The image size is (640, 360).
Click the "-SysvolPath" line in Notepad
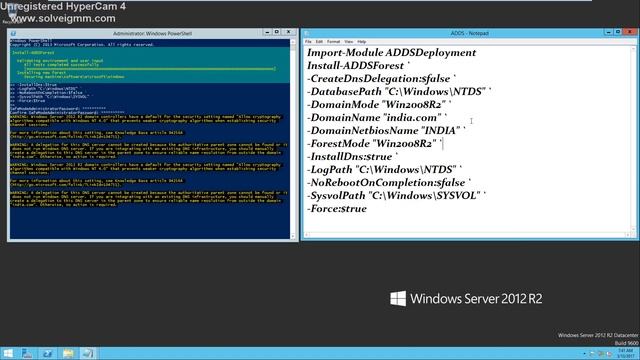(x=397, y=196)
